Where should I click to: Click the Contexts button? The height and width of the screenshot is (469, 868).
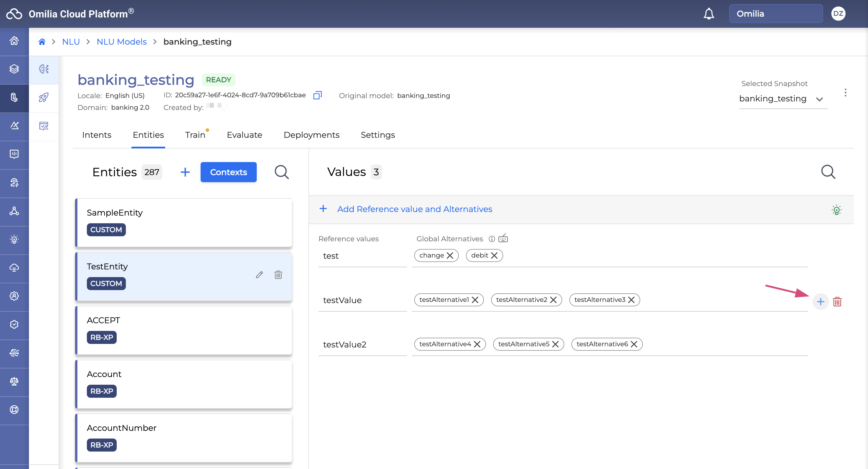click(x=228, y=172)
